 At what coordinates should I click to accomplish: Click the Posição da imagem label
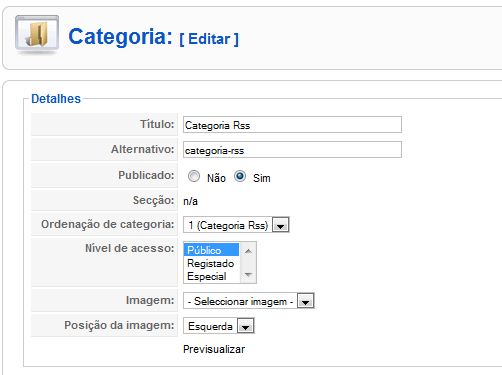tap(119, 325)
